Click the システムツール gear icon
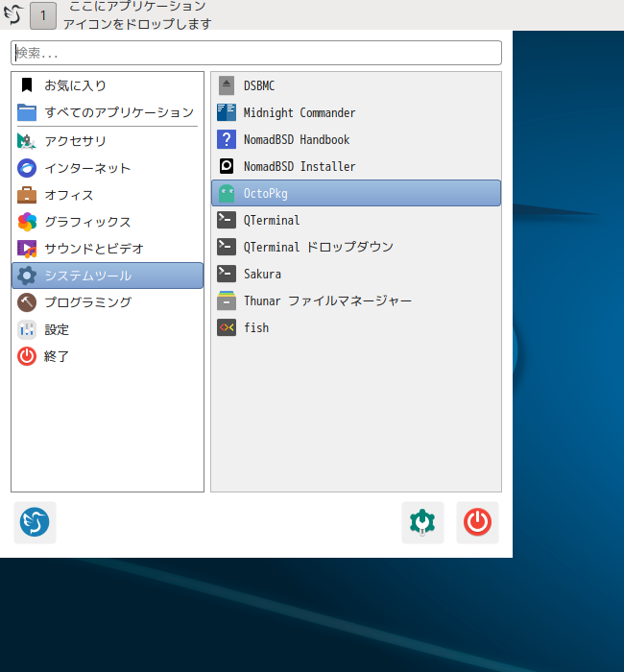 27,276
